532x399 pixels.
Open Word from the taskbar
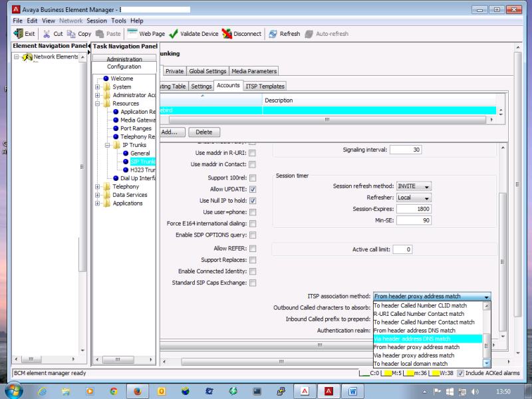click(352, 391)
